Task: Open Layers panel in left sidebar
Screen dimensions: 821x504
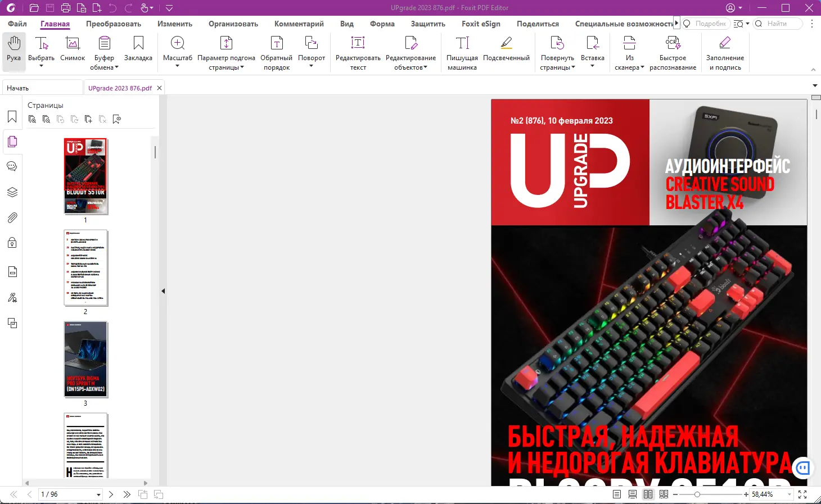Action: tap(12, 192)
